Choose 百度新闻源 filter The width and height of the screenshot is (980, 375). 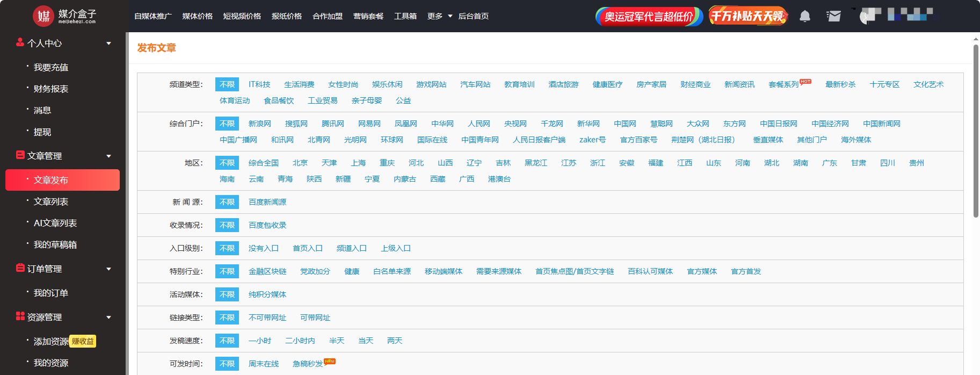click(267, 202)
